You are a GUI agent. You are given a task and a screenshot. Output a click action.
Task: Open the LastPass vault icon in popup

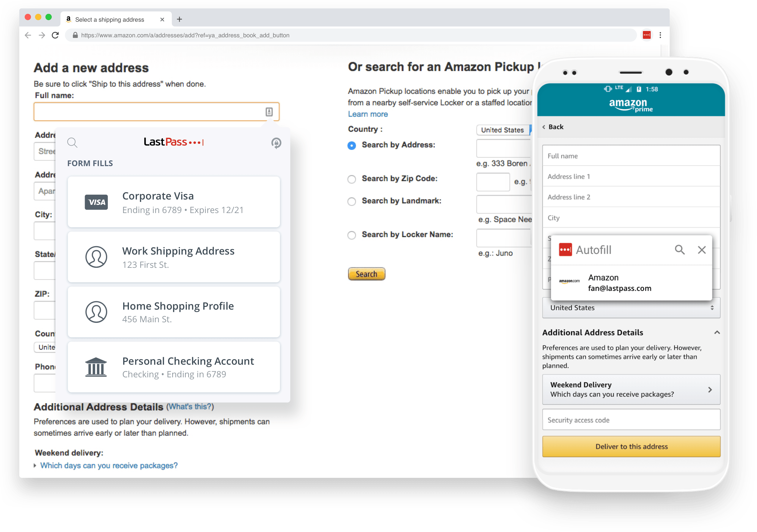(x=276, y=143)
